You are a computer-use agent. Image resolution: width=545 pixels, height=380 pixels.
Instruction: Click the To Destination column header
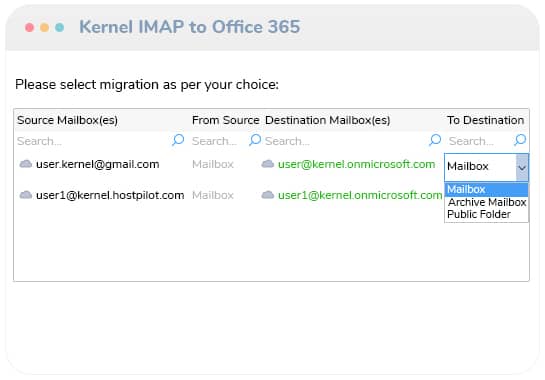pos(486,120)
